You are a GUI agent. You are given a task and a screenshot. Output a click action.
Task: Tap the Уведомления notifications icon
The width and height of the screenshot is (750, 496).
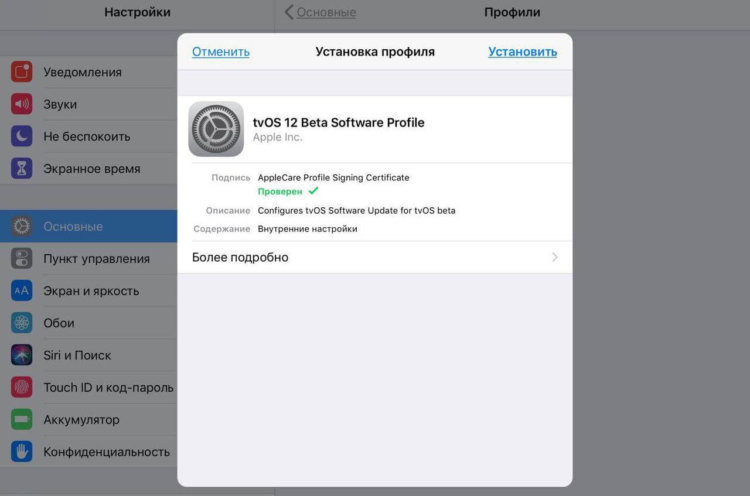(22, 72)
